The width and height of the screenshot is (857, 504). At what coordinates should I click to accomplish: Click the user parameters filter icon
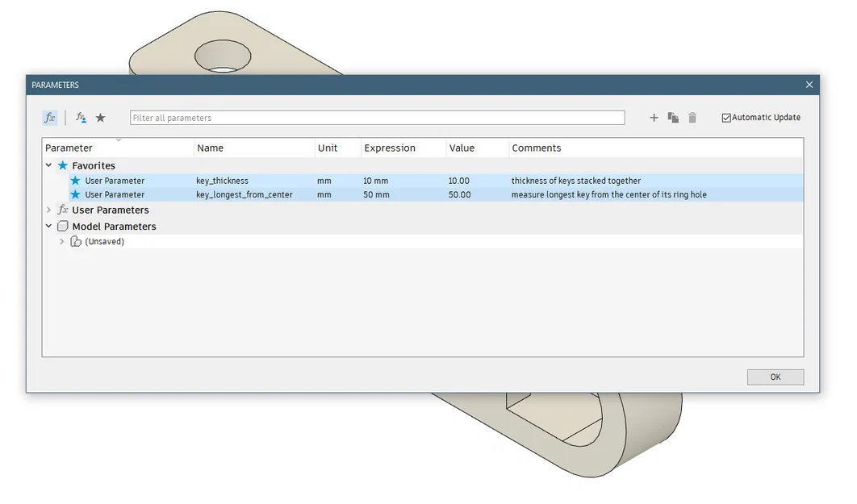pos(81,118)
